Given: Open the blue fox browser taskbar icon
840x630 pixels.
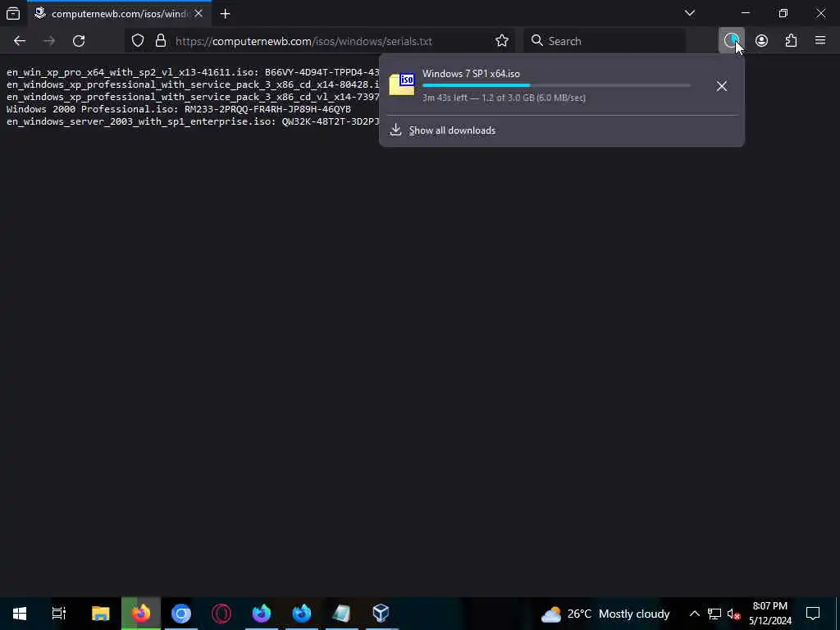Looking at the screenshot, I should point(302,614).
